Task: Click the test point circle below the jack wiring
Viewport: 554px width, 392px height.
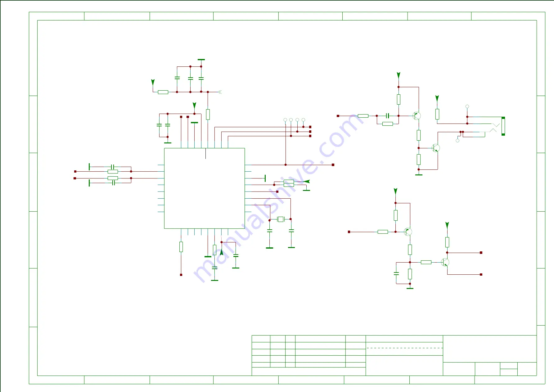Action: [457, 141]
